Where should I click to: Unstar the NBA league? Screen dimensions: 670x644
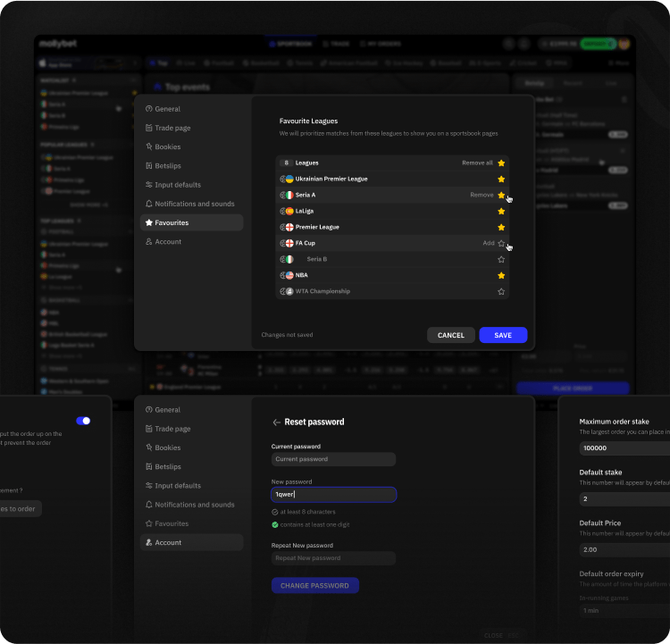tap(501, 275)
